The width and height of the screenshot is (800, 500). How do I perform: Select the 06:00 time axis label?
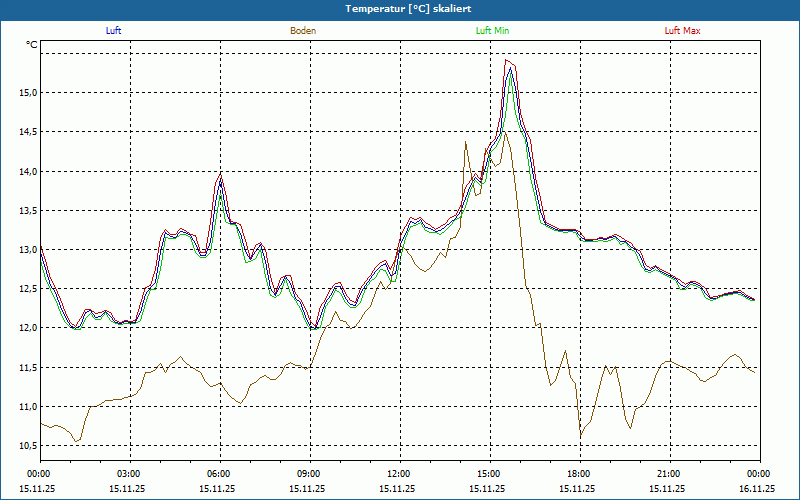(x=219, y=474)
